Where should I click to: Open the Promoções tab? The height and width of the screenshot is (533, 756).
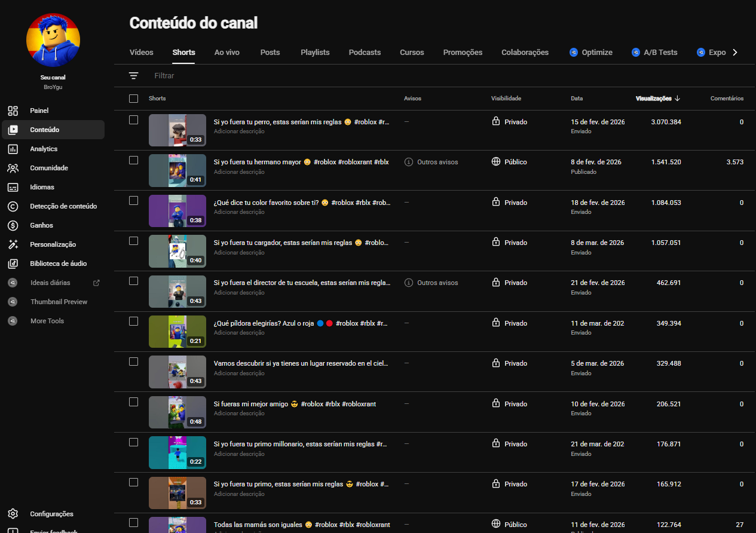(463, 53)
